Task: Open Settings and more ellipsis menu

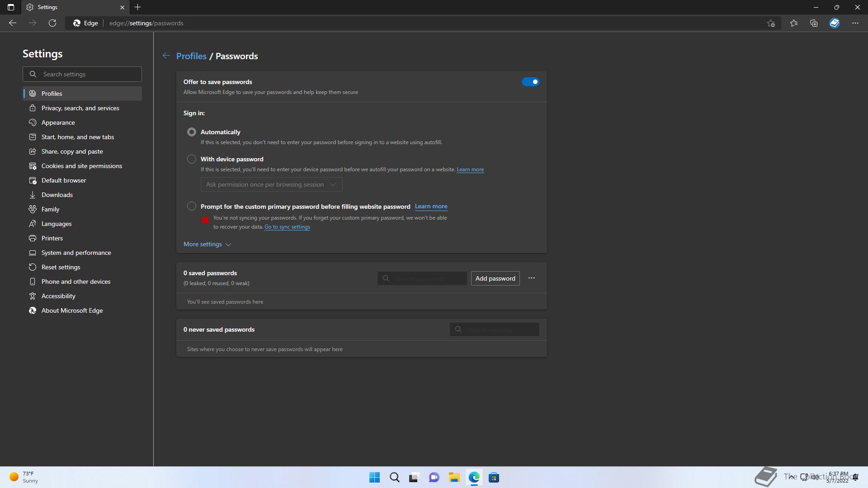Action: [855, 23]
